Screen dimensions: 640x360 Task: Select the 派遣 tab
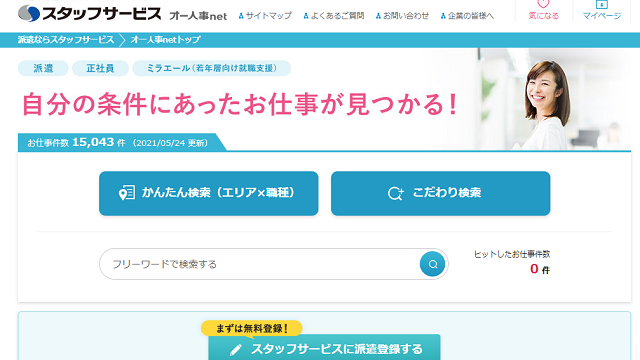(43, 68)
